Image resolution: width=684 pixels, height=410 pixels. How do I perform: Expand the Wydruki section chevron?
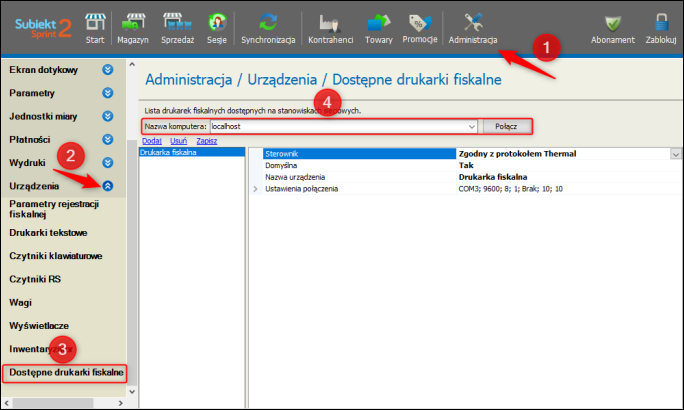coord(108,163)
